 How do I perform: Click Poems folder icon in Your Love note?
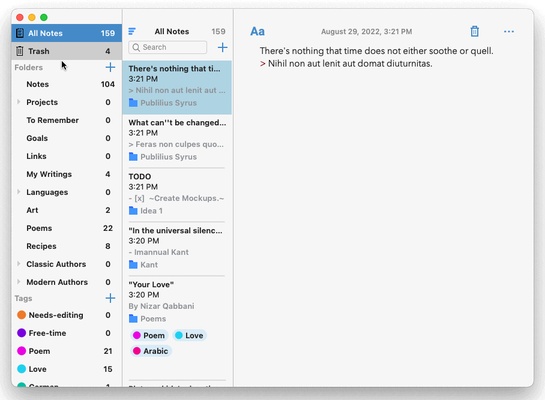click(x=133, y=319)
